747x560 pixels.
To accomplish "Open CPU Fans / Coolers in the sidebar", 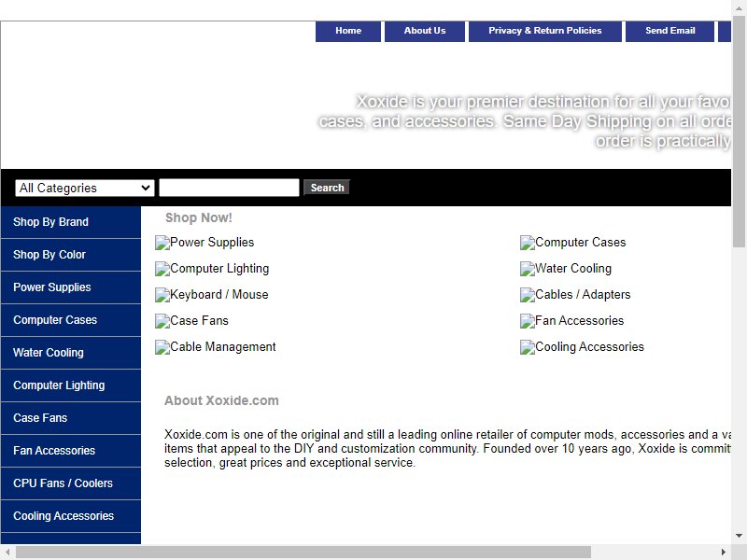I will [x=71, y=483].
